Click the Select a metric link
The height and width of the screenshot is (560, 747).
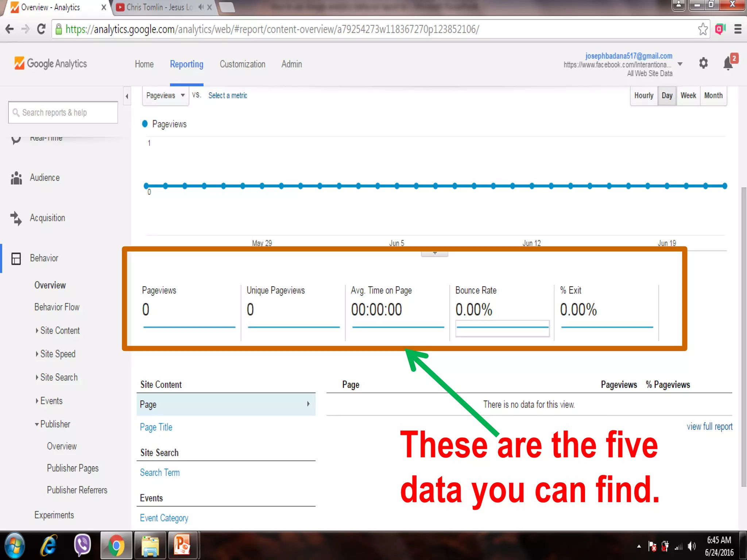click(x=228, y=96)
